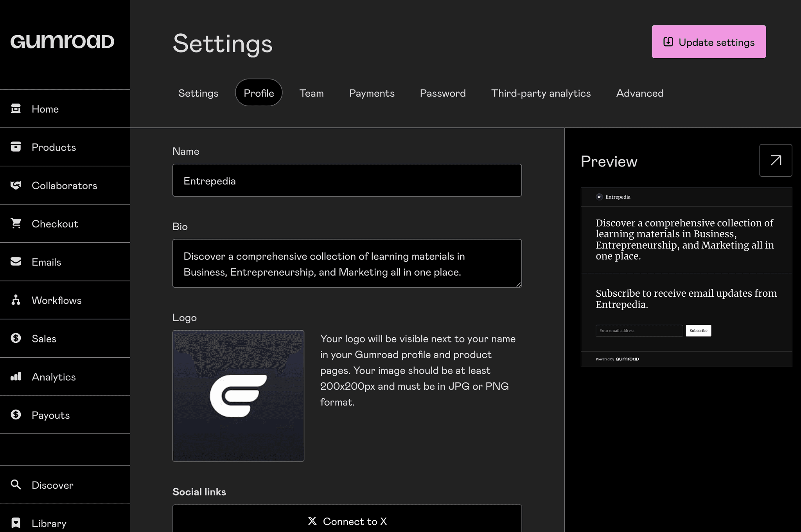Go to Checkout settings via sidebar icon

point(54,224)
